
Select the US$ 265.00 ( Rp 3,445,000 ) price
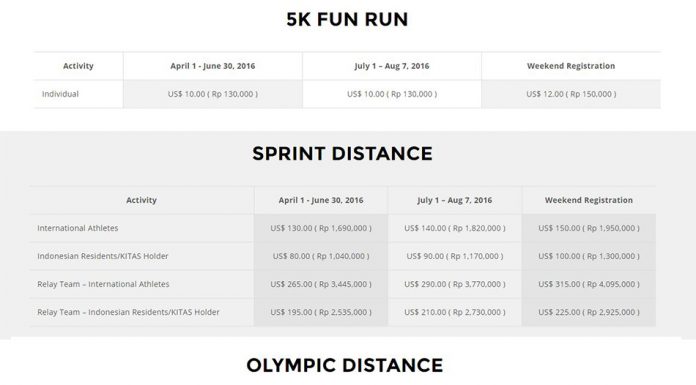[321, 284]
